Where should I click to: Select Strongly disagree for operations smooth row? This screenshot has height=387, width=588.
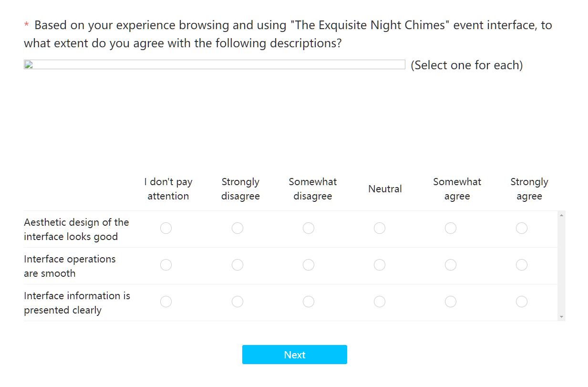tap(237, 265)
